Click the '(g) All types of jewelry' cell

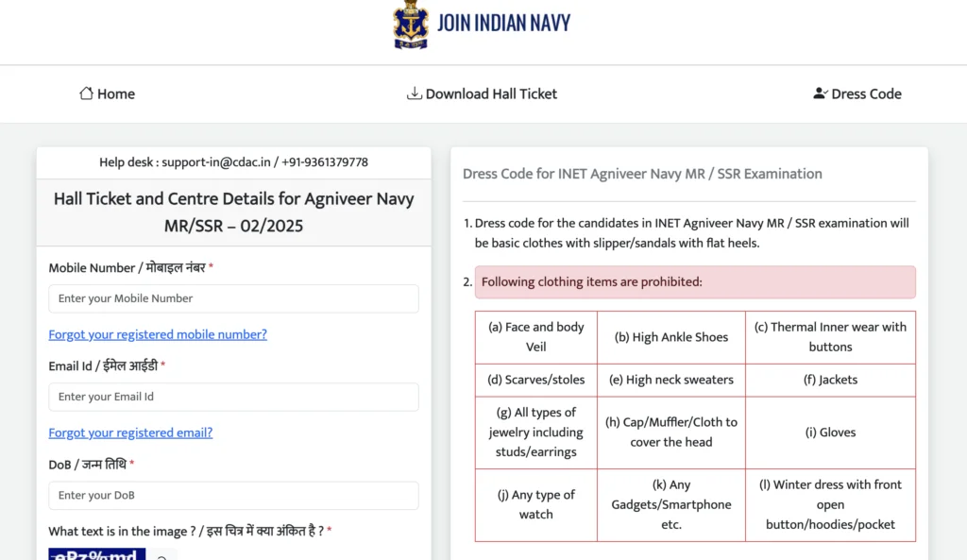click(536, 433)
